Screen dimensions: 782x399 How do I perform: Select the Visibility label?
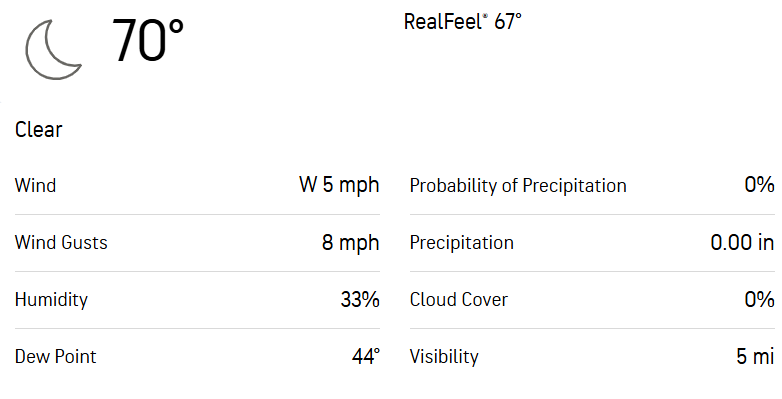click(444, 356)
